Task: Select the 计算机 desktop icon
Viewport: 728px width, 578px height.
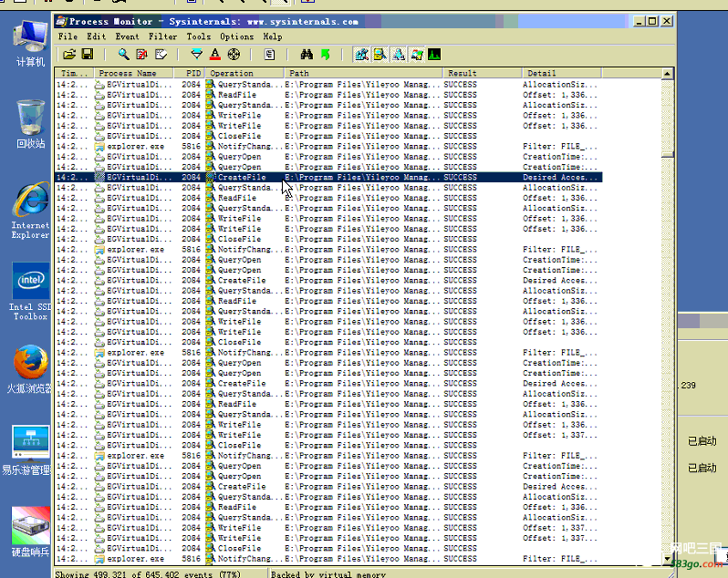Action: 30,43
